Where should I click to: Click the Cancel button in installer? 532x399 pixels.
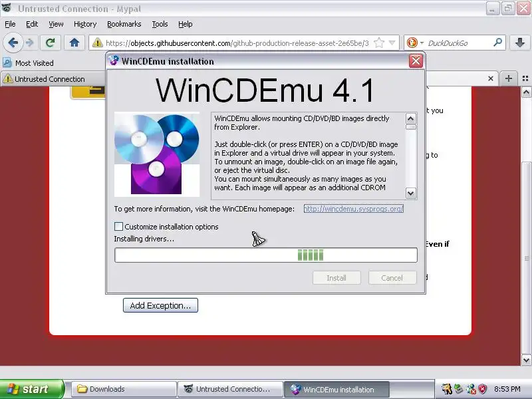pyautogui.click(x=392, y=278)
